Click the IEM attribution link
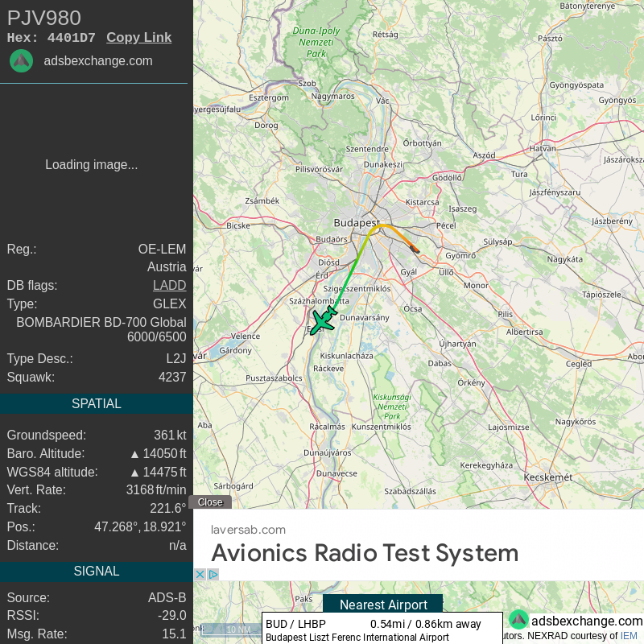Image resolution: width=644 pixels, height=644 pixels. point(629,636)
